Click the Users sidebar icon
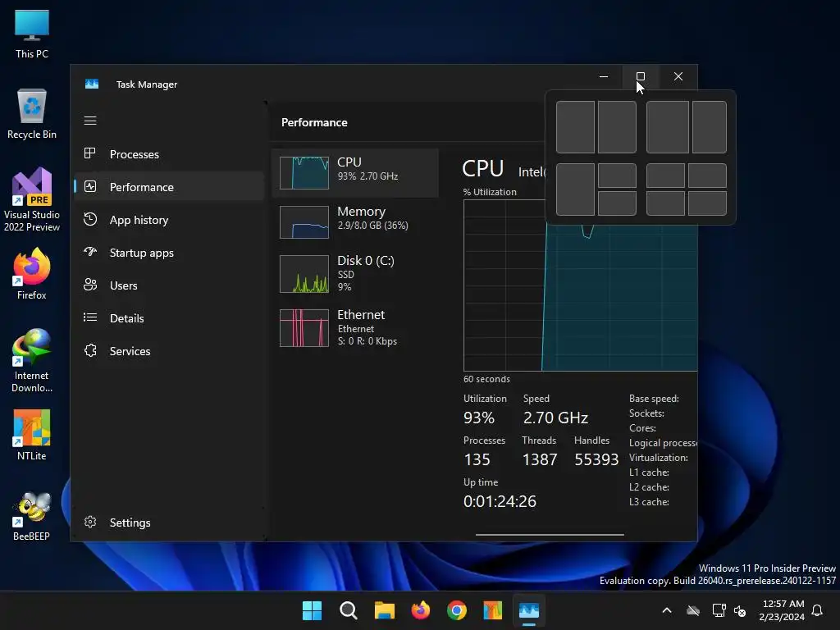 [x=90, y=285]
